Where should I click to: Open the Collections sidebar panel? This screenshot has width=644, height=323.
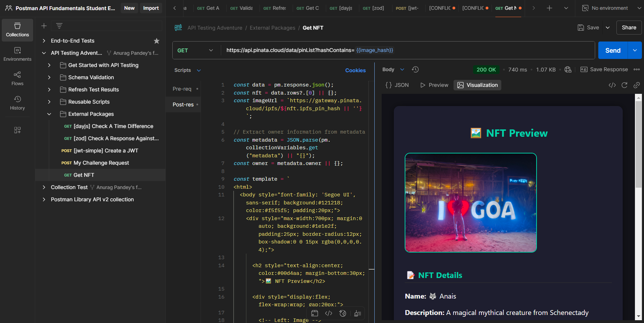coord(17,30)
